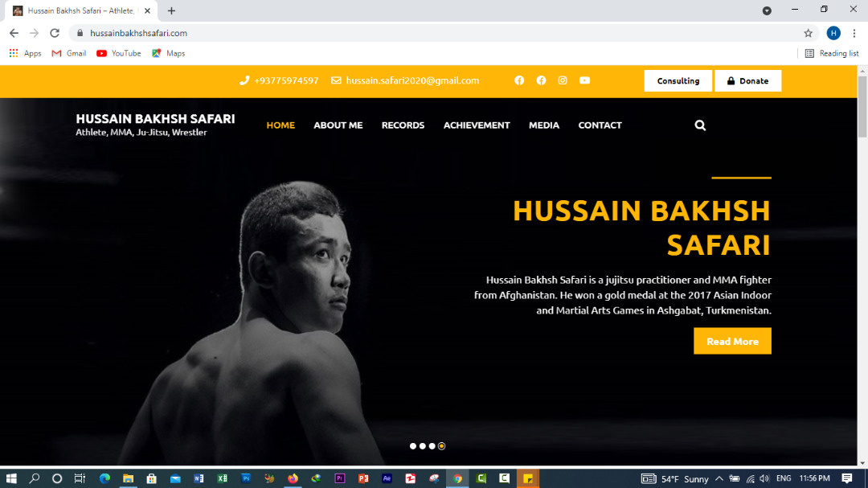
Task: Open Mail app from taskbar
Action: pos(175,478)
